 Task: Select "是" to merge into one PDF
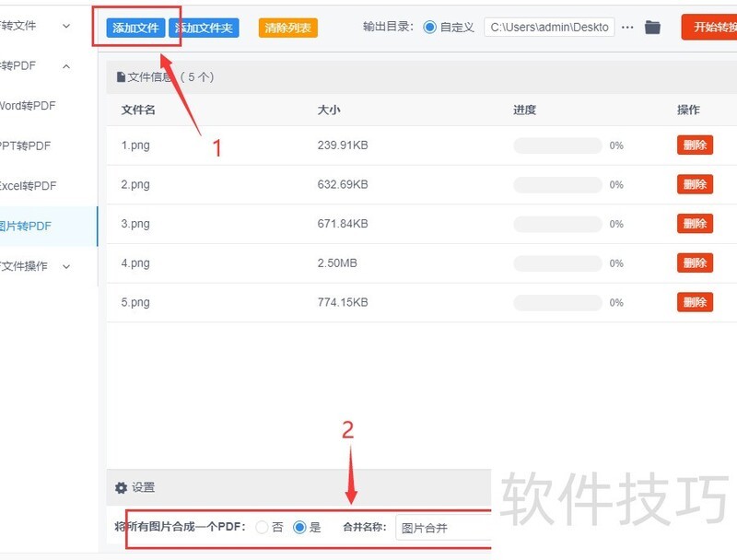(299, 528)
